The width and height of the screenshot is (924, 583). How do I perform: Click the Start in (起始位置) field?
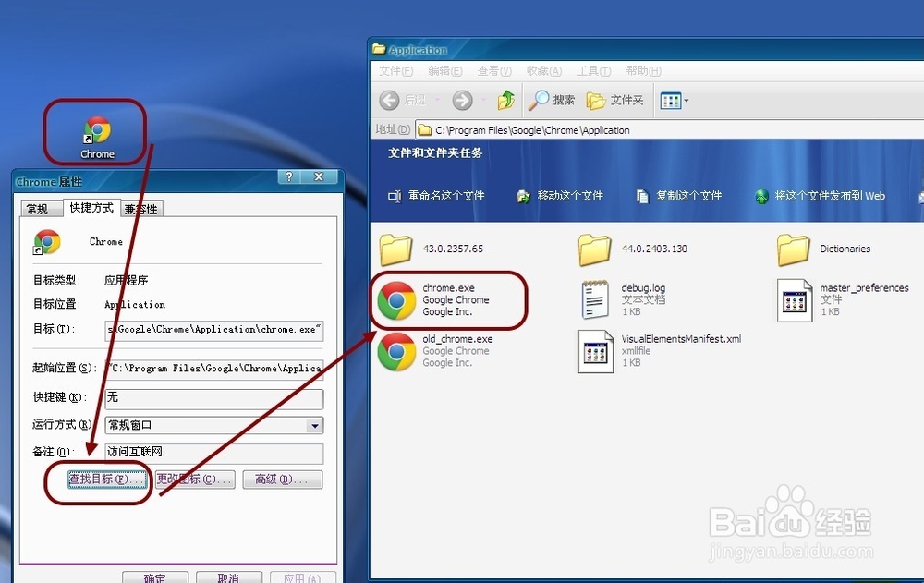coord(214,369)
